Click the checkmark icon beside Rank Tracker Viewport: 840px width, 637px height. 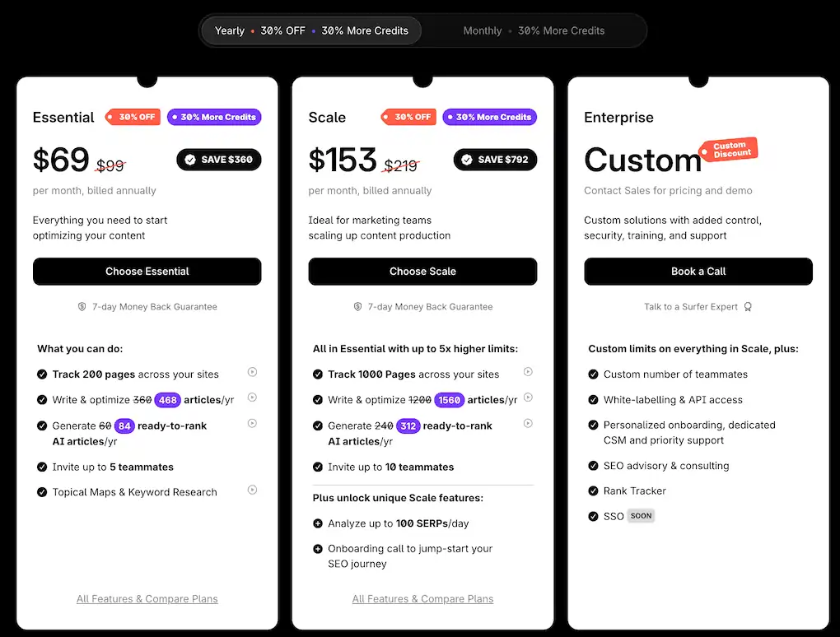(x=593, y=491)
